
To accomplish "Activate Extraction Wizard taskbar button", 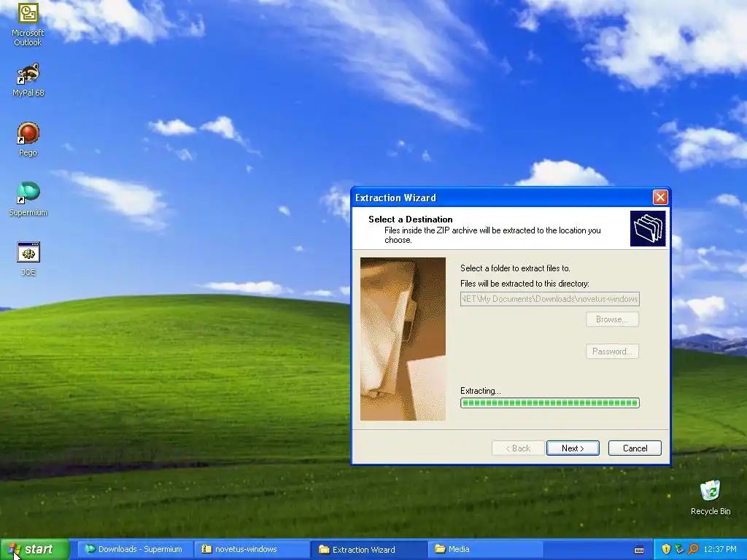I will click(x=368, y=550).
